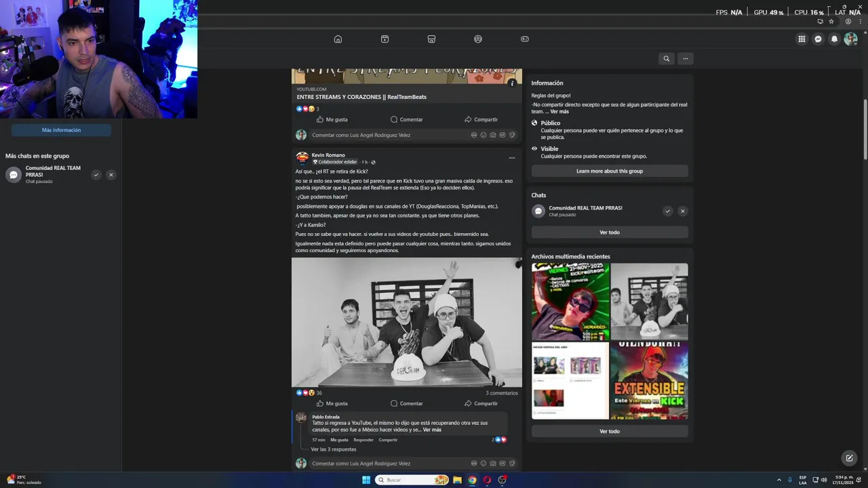Viewport: 868px width, 488px height.
Task: Open the black-and-white group photo in post
Action: [x=407, y=322]
